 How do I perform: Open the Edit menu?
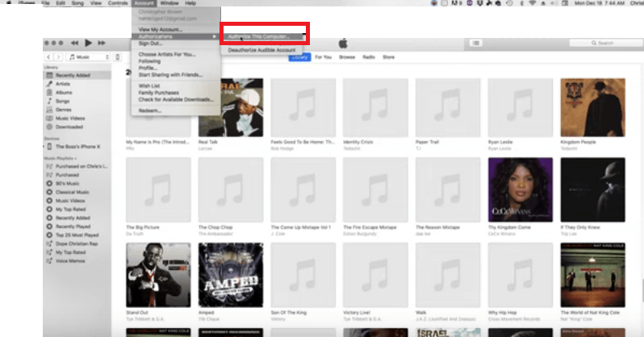(61, 3)
